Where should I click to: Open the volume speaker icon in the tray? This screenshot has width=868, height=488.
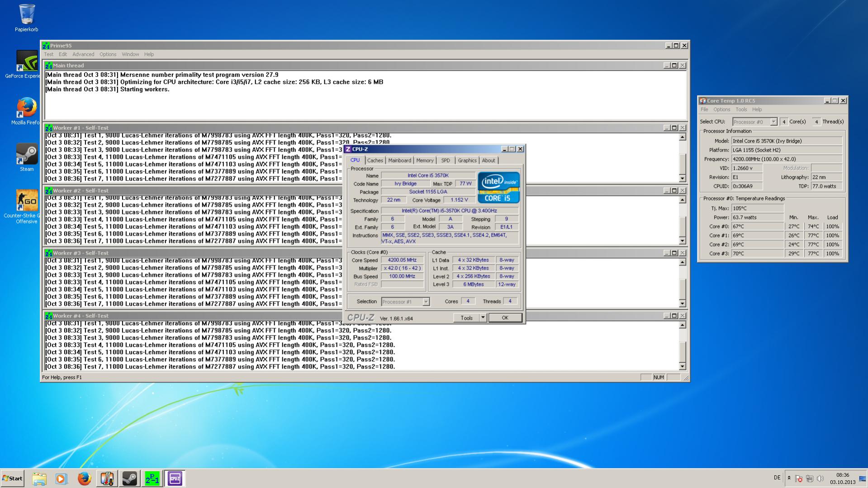(820, 479)
